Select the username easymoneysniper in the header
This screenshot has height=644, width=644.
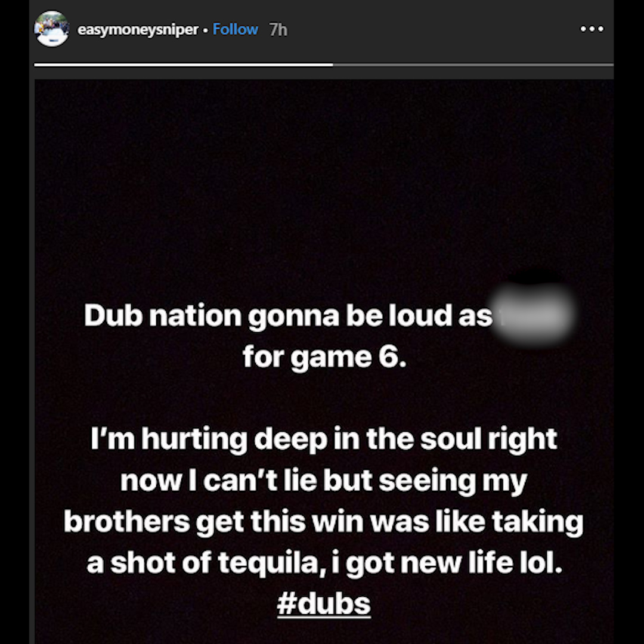(x=138, y=29)
